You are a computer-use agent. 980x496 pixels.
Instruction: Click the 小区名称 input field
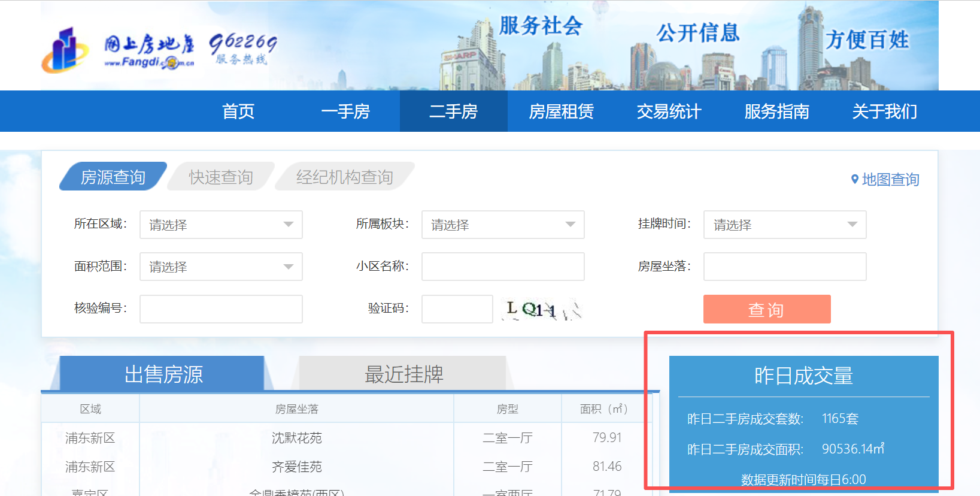(x=503, y=267)
